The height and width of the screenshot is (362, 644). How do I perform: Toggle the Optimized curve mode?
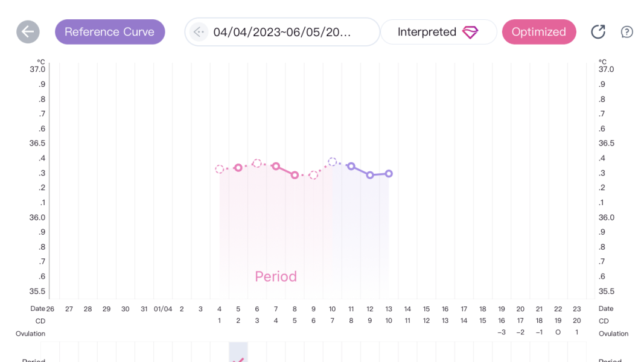[x=538, y=32]
